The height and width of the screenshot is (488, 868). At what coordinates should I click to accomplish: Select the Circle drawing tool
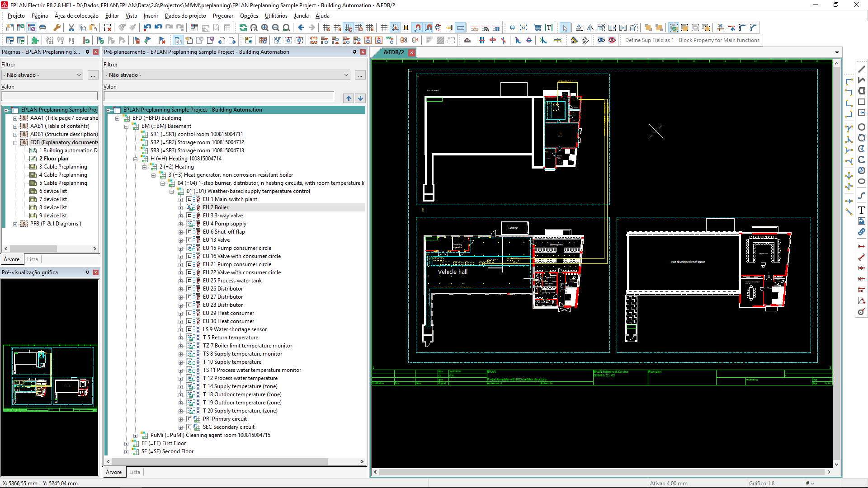coord(862,127)
